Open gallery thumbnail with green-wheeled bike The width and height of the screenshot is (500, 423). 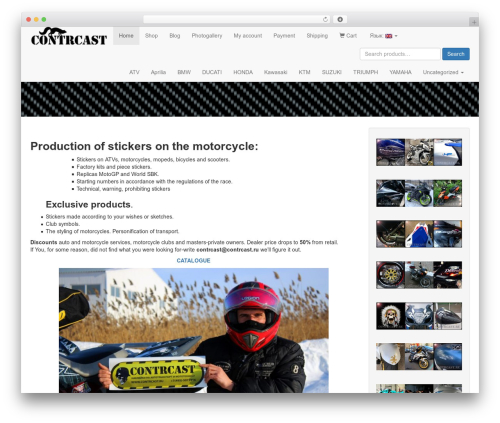coord(419,193)
